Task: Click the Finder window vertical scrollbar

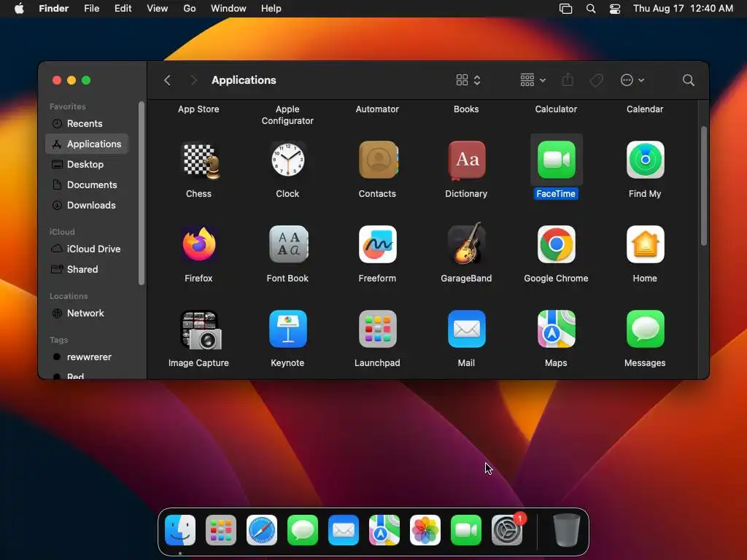Action: [x=704, y=186]
